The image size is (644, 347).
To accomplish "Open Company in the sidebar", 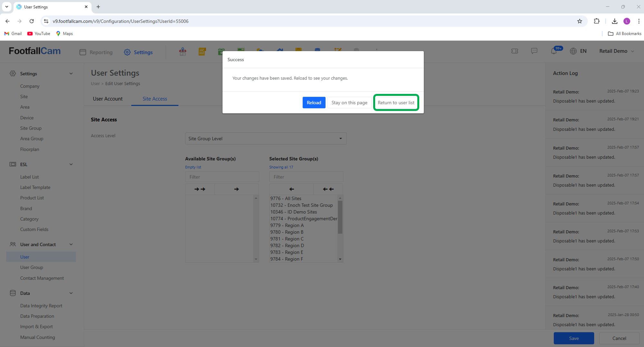I will click(30, 86).
